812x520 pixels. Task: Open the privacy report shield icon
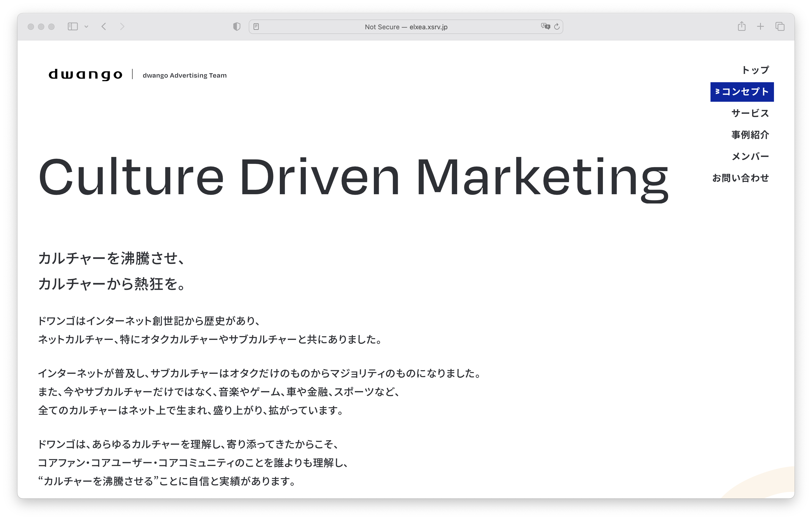(237, 26)
